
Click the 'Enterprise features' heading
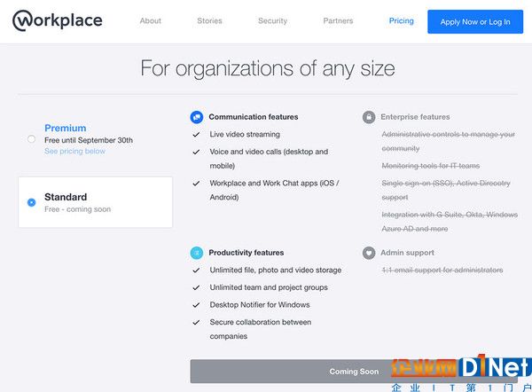point(415,117)
